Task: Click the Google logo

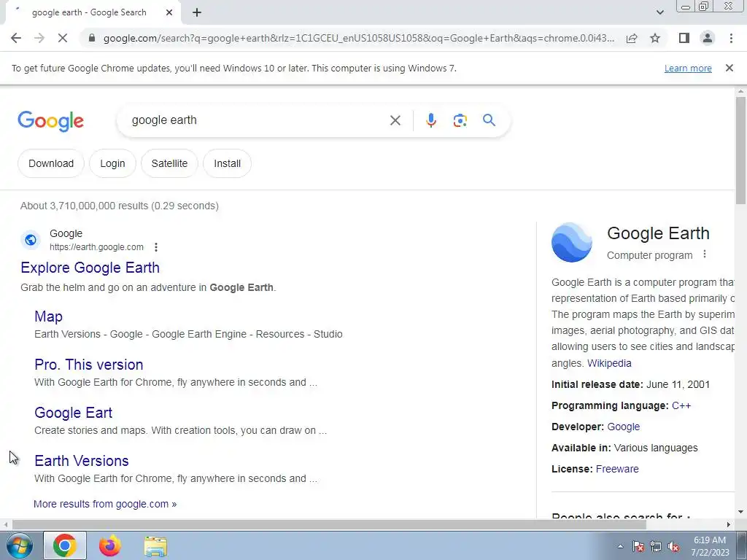Action: [x=50, y=121]
